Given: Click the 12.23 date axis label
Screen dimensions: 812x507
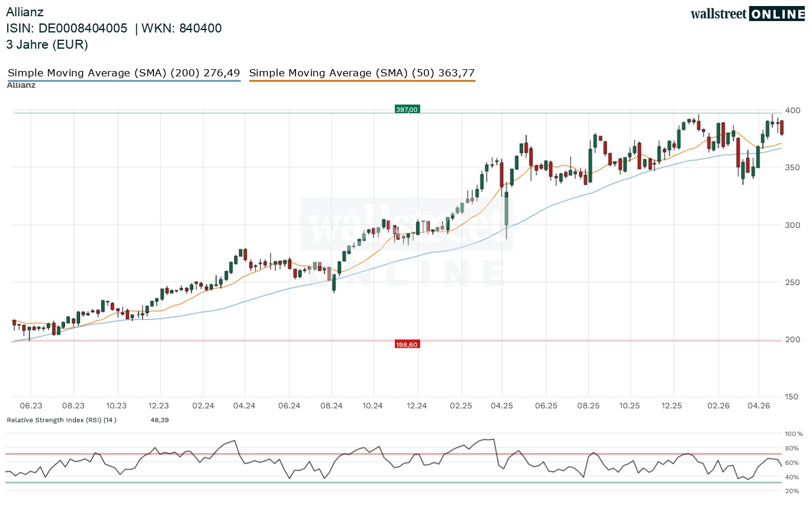Looking at the screenshot, I should 159,406.
